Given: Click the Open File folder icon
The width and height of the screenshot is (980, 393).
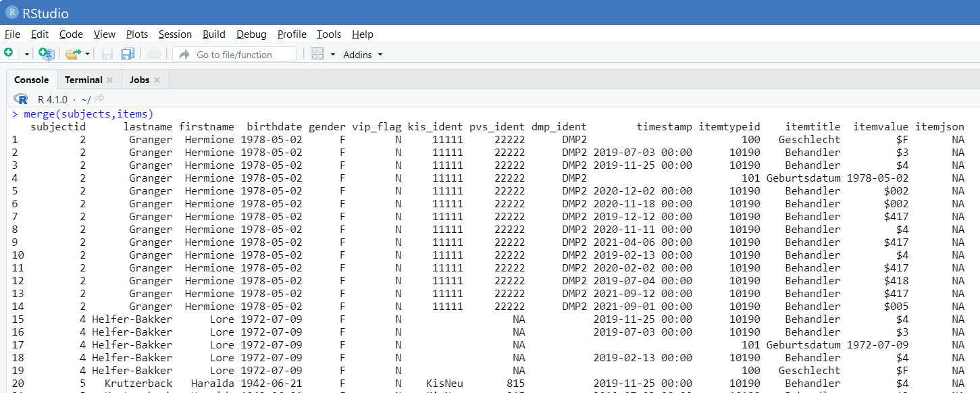Looking at the screenshot, I should tap(73, 54).
